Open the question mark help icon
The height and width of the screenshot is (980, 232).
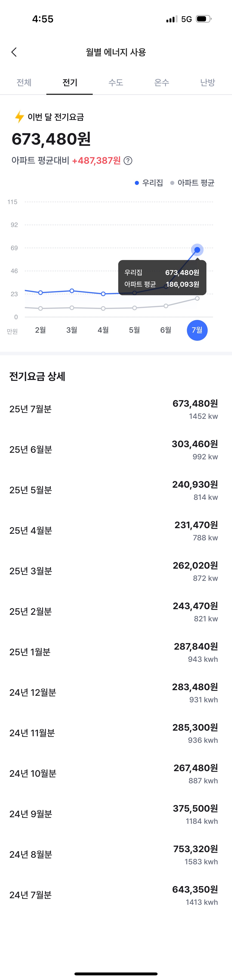[128, 161]
